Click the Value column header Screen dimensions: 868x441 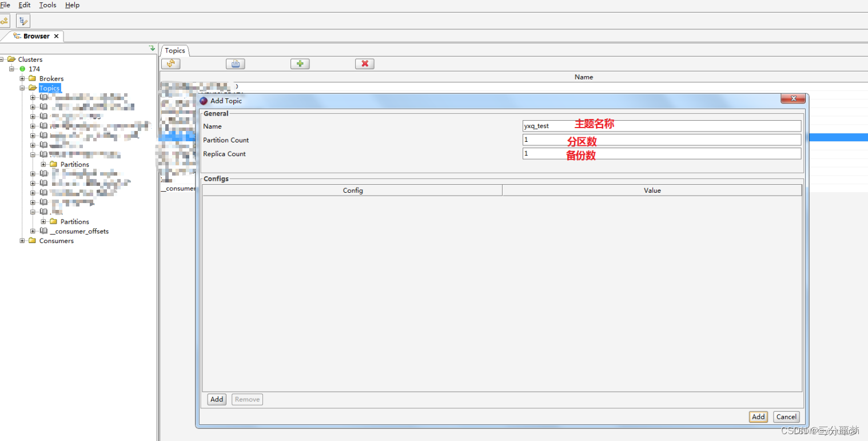coord(652,190)
